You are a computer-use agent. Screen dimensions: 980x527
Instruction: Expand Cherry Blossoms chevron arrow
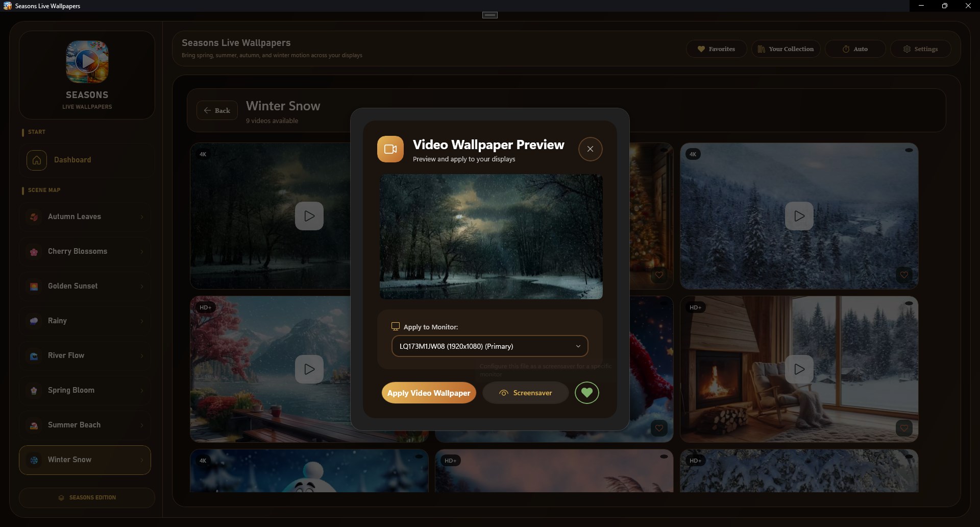[142, 252]
